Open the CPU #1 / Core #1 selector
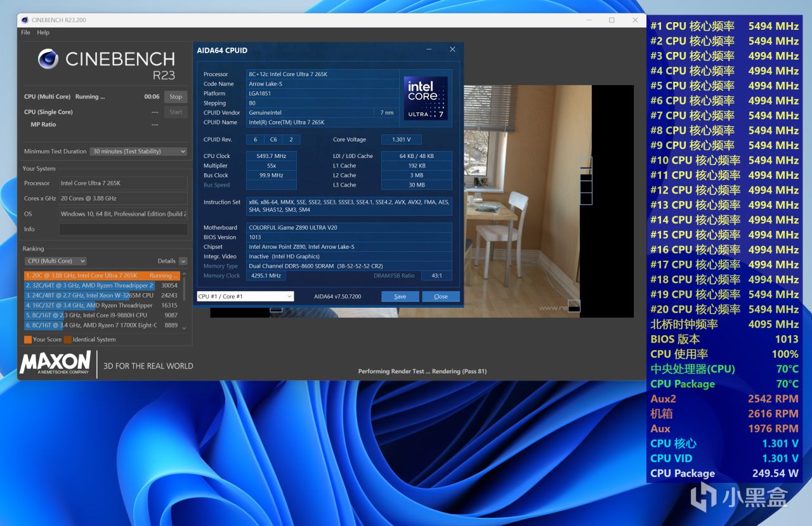 tap(245, 296)
